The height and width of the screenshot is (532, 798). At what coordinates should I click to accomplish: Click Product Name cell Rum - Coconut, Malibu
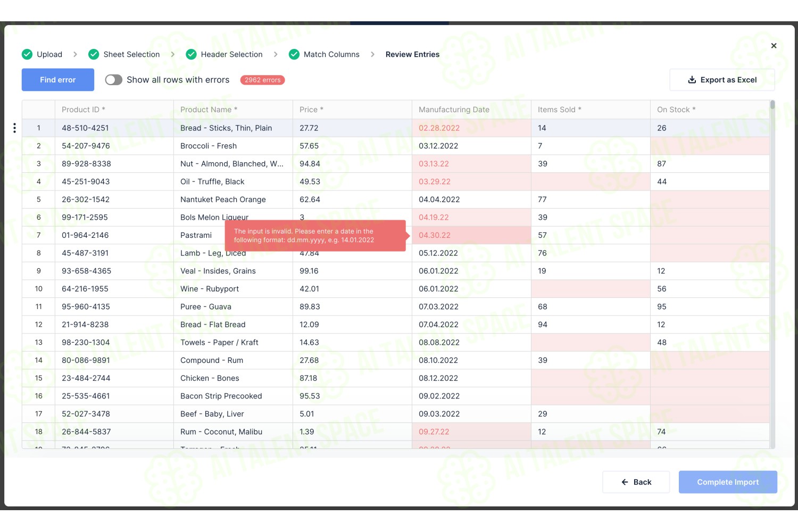tap(233, 432)
